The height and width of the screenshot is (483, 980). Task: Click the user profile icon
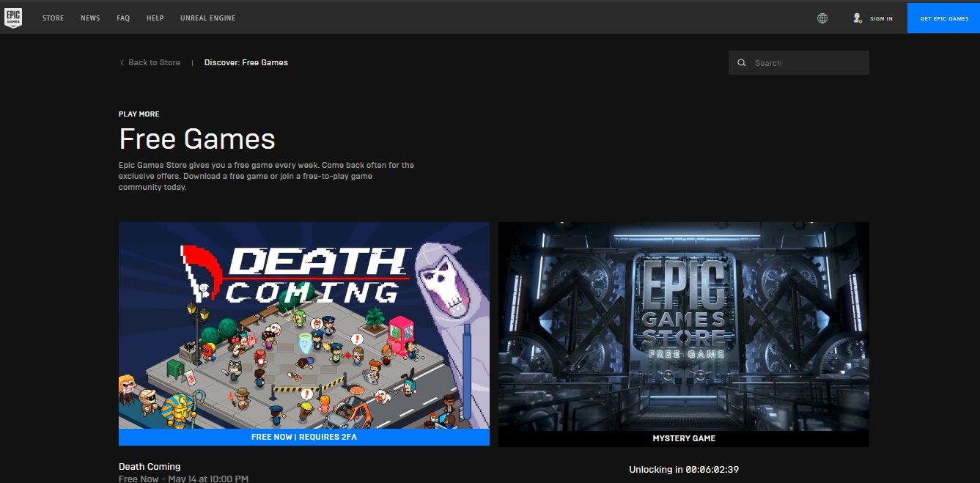click(858, 18)
